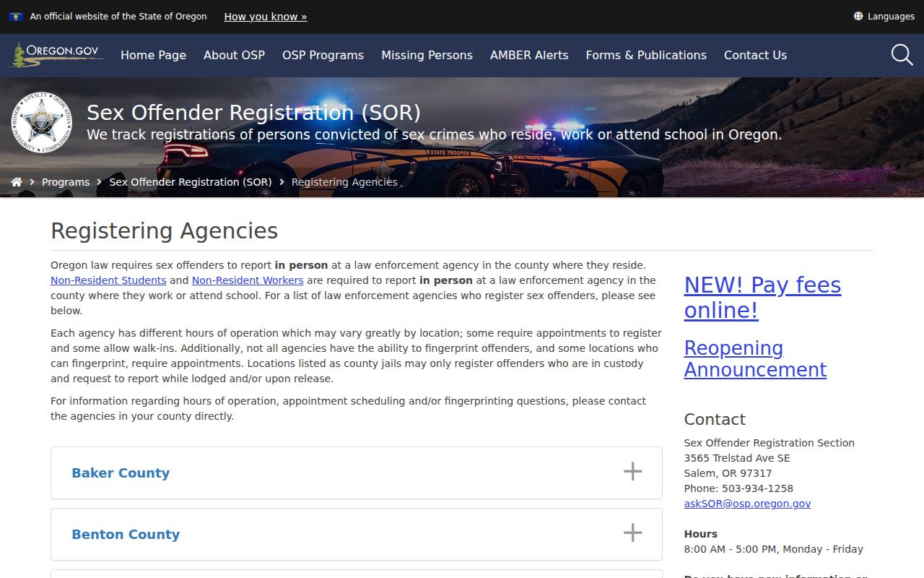Screen dimensions: 924x578
Task: Open OSP Programs menu
Action: (323, 55)
